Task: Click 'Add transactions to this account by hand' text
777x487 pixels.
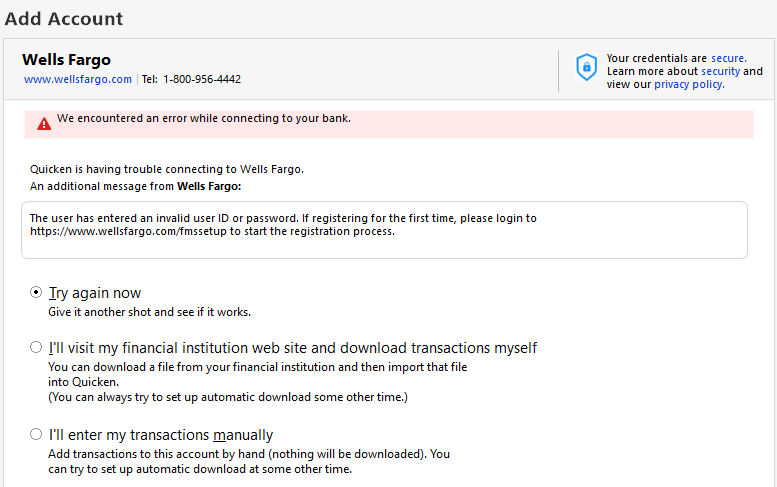Action: tap(248, 454)
